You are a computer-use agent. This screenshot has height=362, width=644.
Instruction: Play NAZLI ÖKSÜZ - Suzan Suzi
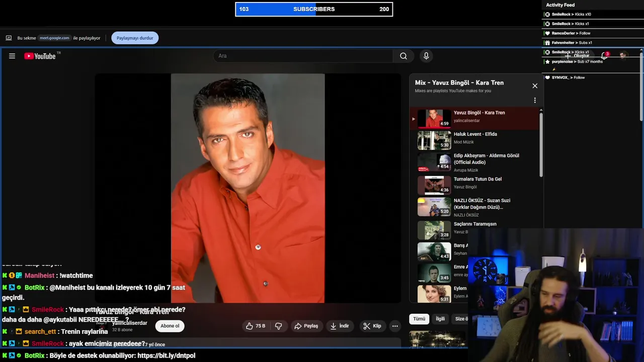coord(474,206)
